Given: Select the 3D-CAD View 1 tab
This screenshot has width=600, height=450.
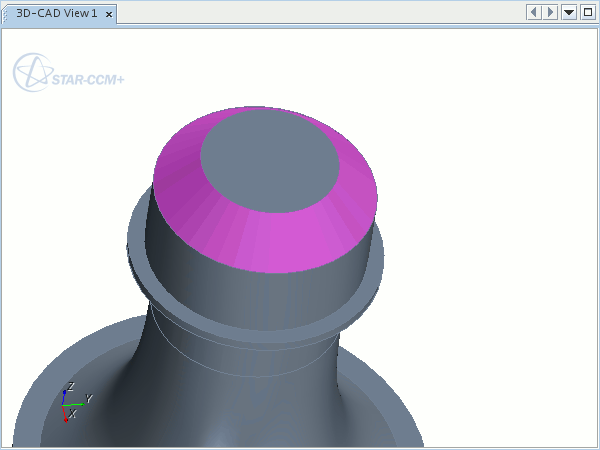Looking at the screenshot, I should pyautogui.click(x=57, y=13).
